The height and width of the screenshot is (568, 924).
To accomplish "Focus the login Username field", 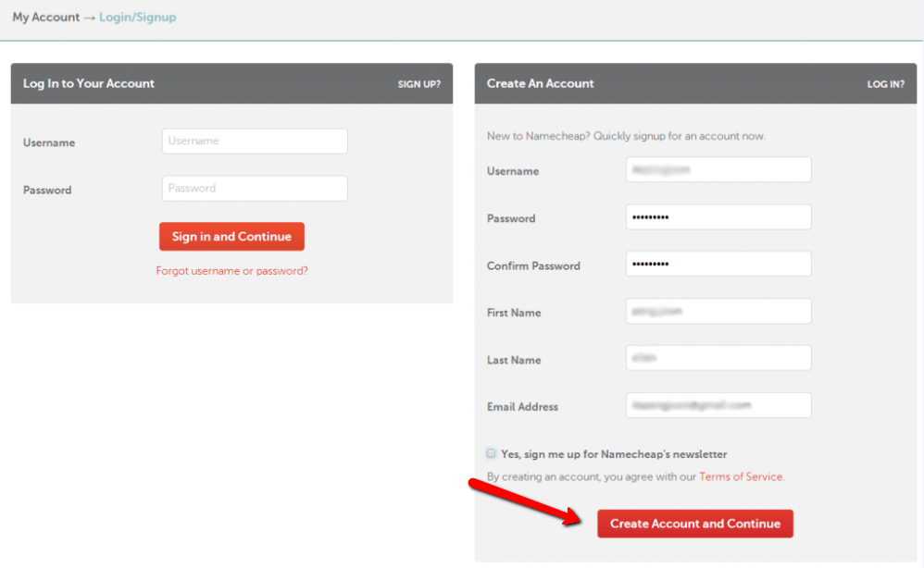I will (255, 142).
